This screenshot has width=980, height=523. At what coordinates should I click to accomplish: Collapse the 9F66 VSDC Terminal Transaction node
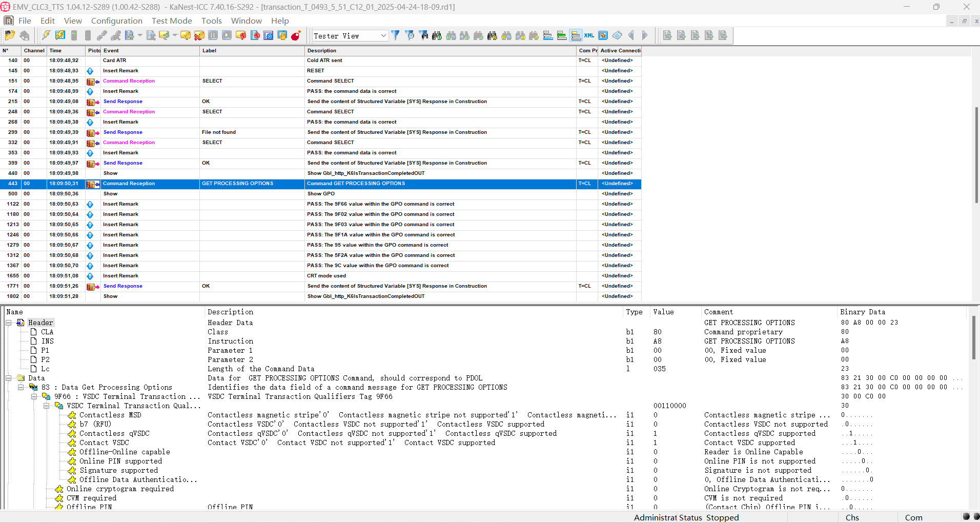[x=34, y=396]
